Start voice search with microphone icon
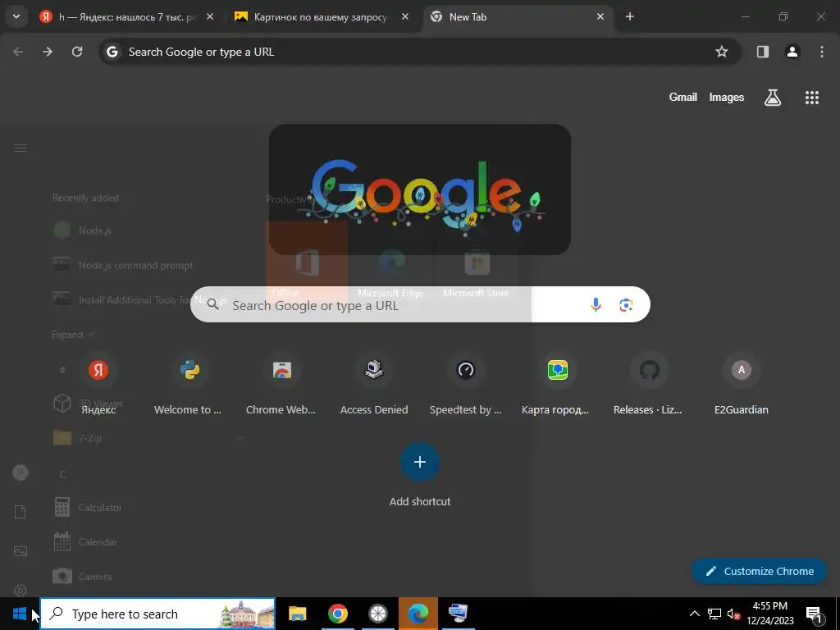The width and height of the screenshot is (840, 630). pyautogui.click(x=596, y=305)
